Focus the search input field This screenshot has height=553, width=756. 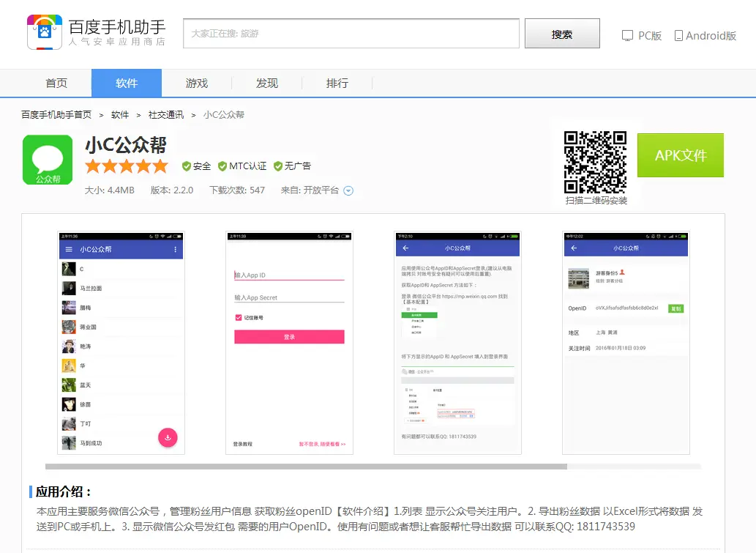coord(351,33)
